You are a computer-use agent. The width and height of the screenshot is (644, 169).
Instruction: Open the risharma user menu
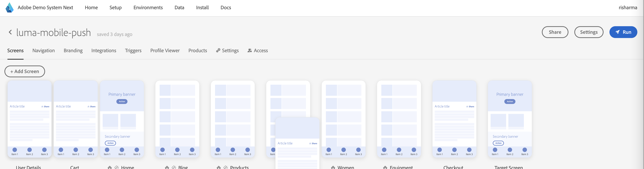pyautogui.click(x=628, y=8)
